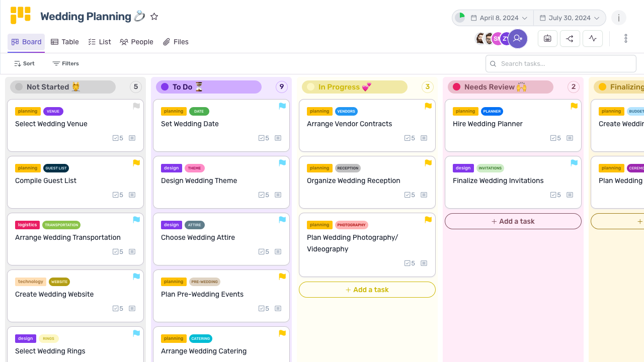Open the activity pulse icon button

(593, 38)
